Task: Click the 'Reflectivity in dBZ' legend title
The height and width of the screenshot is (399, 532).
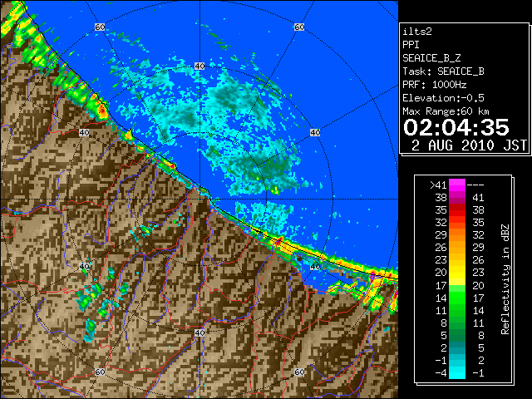Action: coord(505,279)
